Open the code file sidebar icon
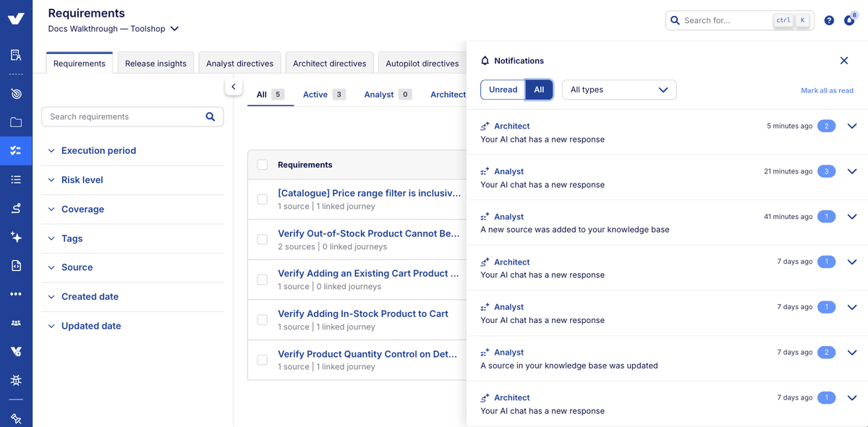 16,266
